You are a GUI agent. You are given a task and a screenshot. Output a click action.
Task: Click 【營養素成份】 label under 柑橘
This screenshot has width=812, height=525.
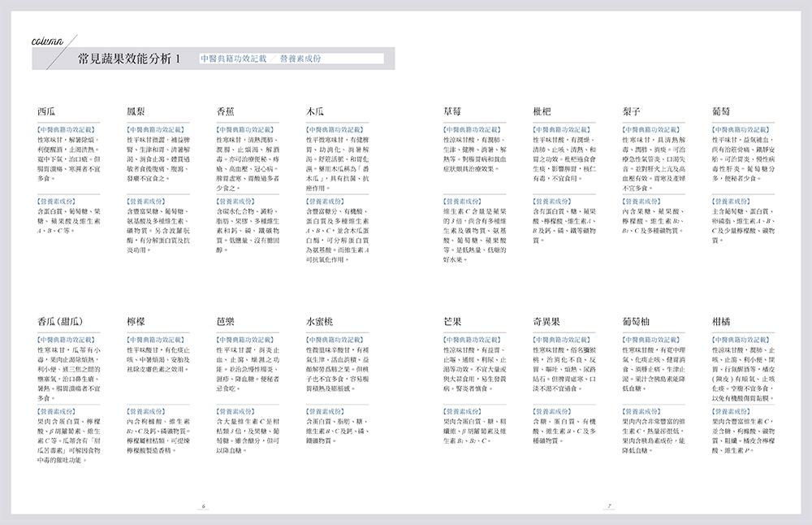(x=731, y=411)
